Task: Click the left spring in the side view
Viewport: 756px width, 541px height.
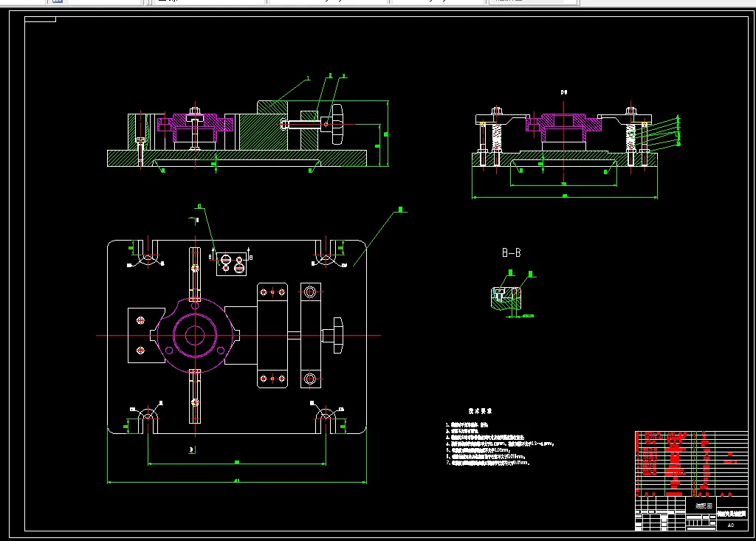Action: point(496,137)
